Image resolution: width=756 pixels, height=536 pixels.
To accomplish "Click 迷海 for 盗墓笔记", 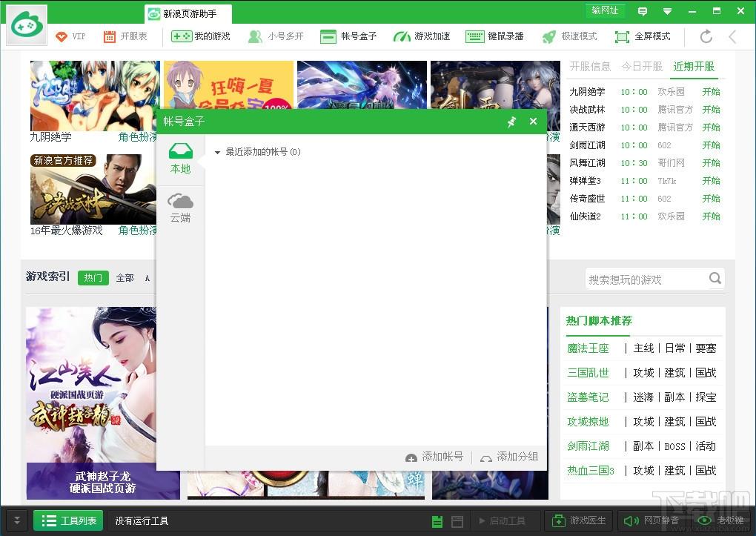I will click(x=643, y=397).
